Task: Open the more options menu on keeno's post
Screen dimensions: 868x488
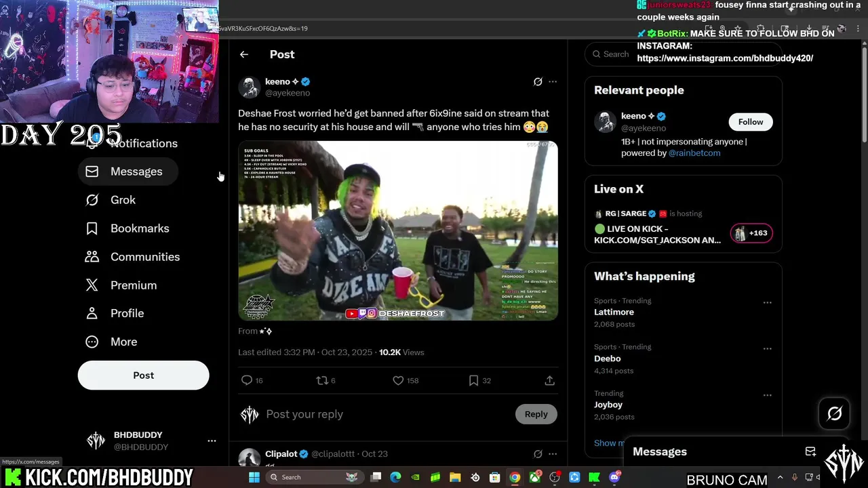Action: (553, 81)
